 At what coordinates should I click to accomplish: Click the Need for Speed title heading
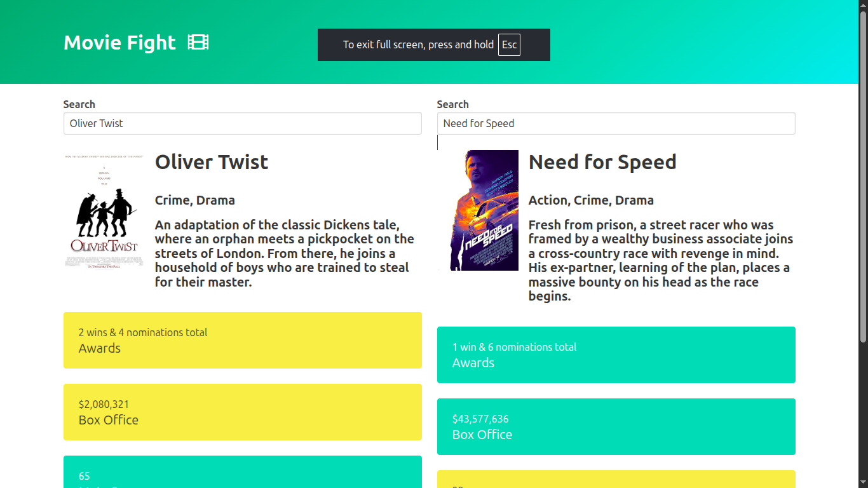tap(602, 162)
